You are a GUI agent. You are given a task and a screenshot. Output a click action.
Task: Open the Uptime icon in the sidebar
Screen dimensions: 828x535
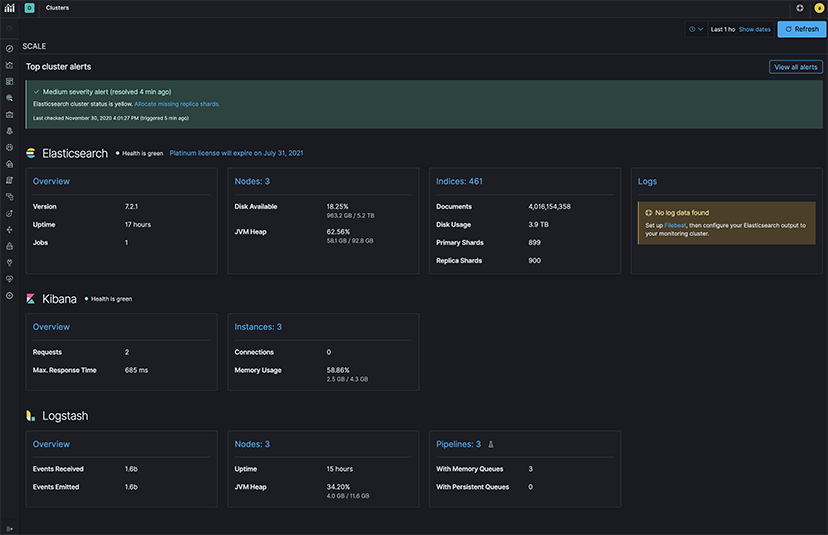10,213
